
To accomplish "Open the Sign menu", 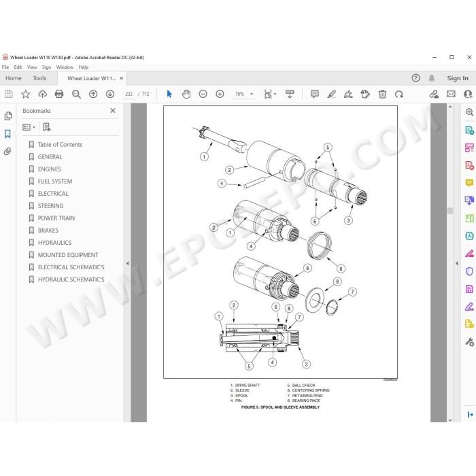I will click(46, 67).
